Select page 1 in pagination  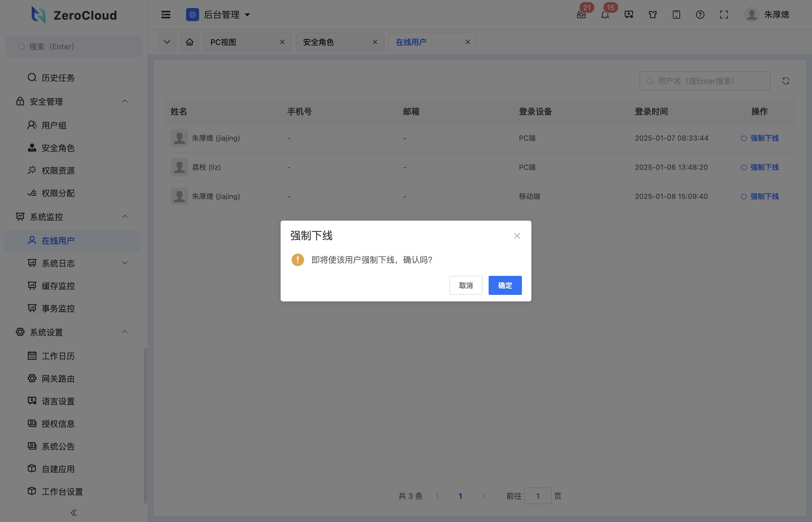[x=460, y=496]
